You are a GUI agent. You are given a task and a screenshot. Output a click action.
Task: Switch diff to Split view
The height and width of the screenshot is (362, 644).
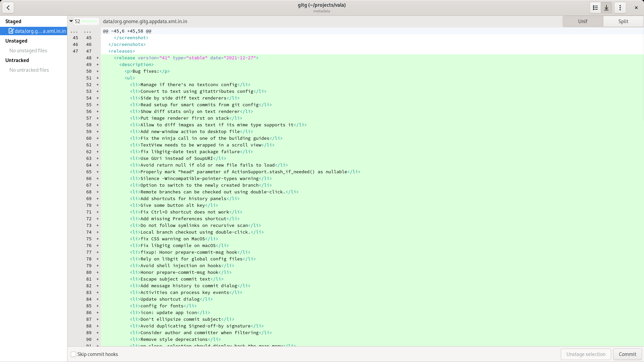click(x=623, y=21)
